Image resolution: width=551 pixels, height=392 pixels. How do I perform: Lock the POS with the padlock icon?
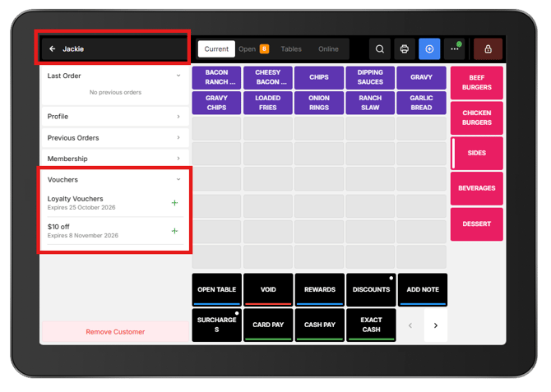click(488, 48)
